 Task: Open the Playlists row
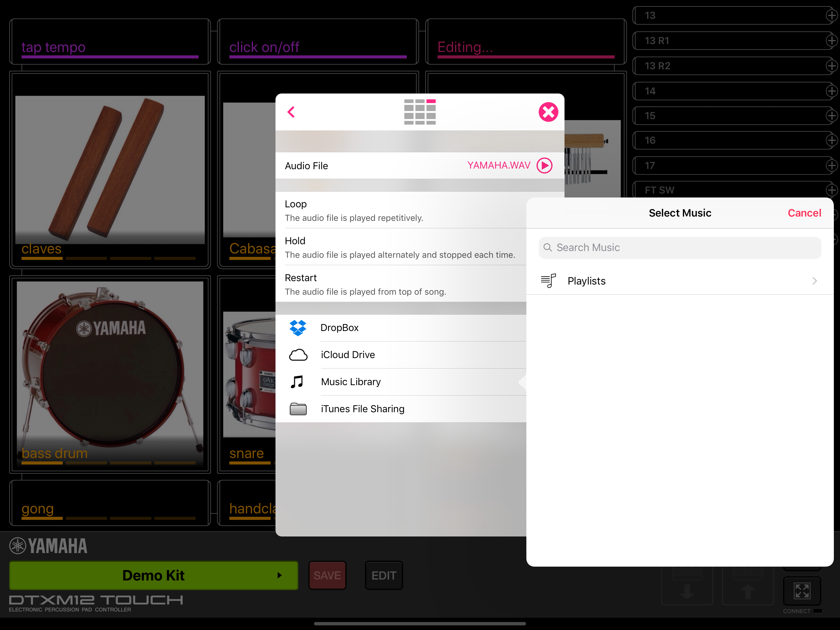tap(680, 281)
